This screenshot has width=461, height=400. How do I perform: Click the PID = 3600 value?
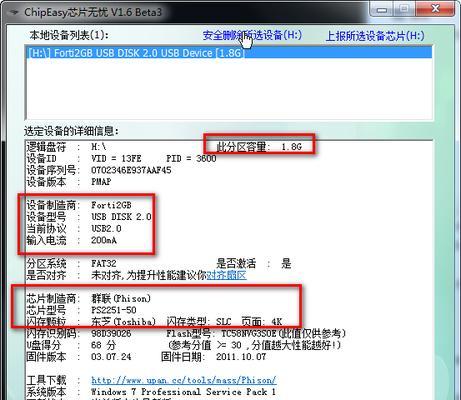[191, 158]
